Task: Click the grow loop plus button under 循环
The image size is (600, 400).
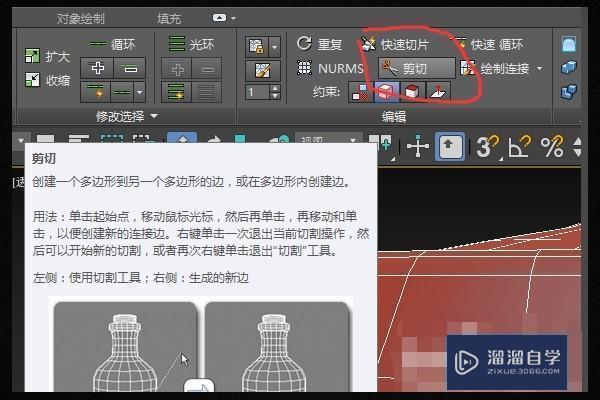Action: point(97,68)
